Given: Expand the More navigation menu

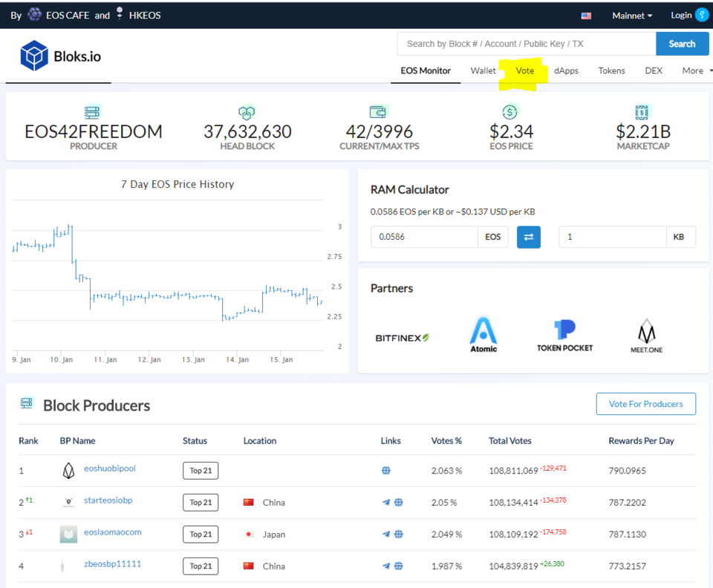Looking at the screenshot, I should point(697,71).
